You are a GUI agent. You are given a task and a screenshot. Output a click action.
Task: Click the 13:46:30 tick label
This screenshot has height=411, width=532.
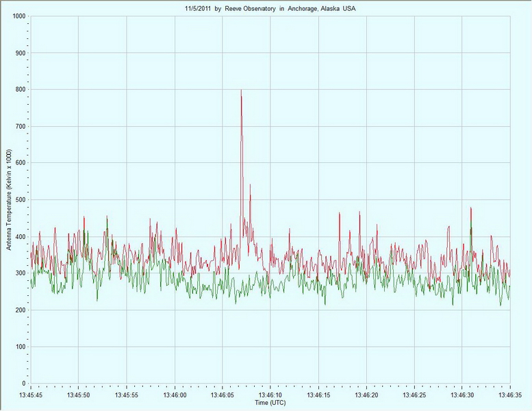462,395
